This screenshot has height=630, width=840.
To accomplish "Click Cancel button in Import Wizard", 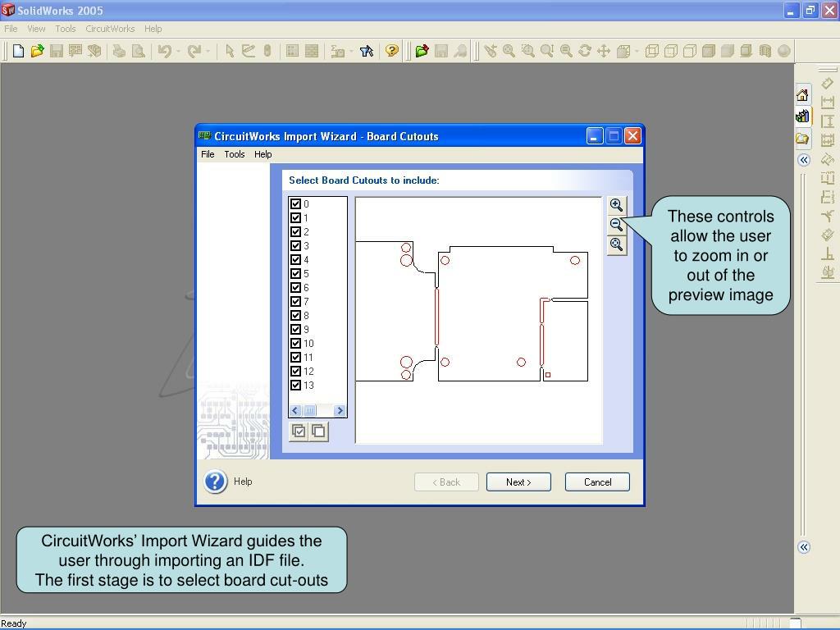I will pos(597,482).
